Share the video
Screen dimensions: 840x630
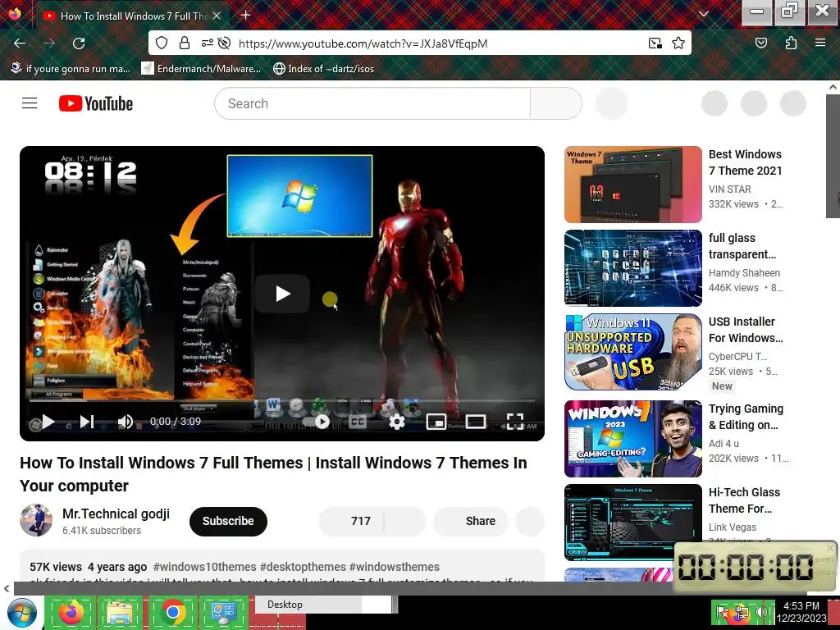pyautogui.click(x=471, y=521)
